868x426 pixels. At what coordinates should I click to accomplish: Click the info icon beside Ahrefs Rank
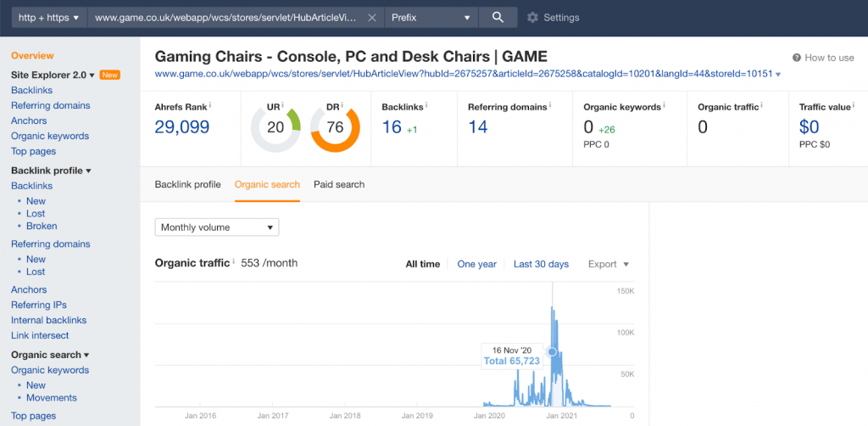(x=210, y=104)
